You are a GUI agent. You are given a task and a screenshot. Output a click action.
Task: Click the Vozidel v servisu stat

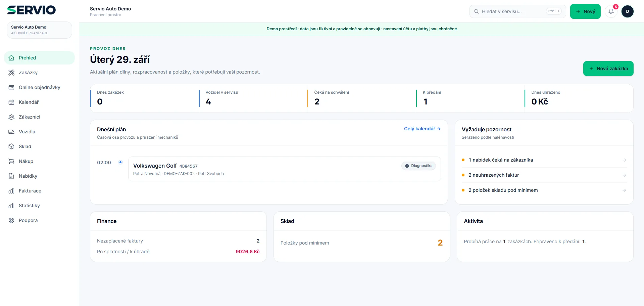click(x=253, y=98)
